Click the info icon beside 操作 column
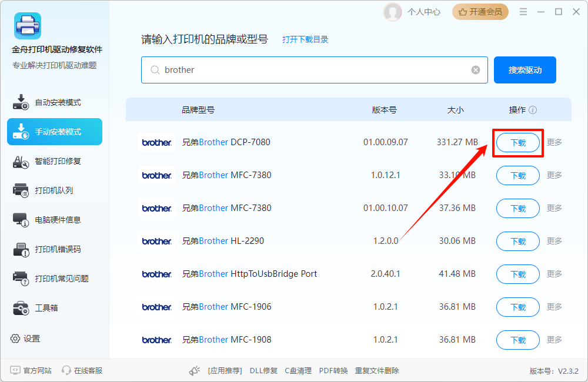The width and height of the screenshot is (588, 382). click(533, 110)
